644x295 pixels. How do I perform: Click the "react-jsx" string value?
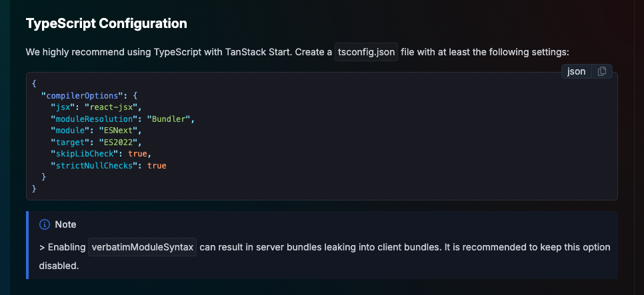(x=111, y=107)
